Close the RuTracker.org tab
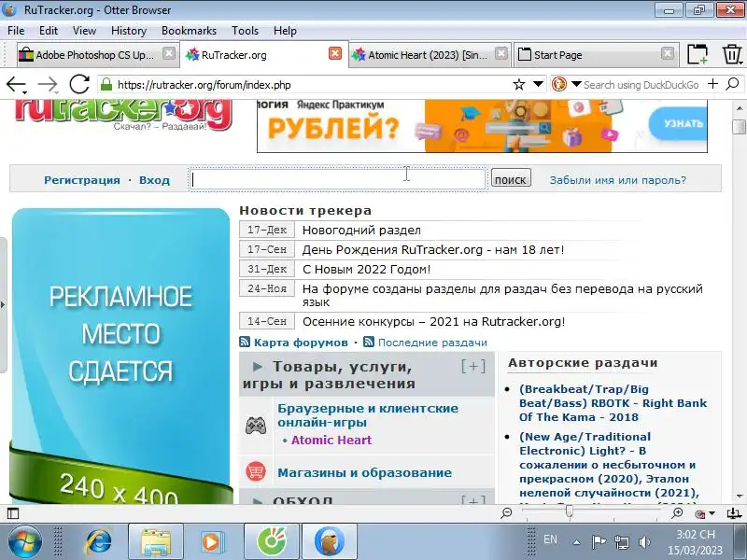 pyautogui.click(x=335, y=53)
